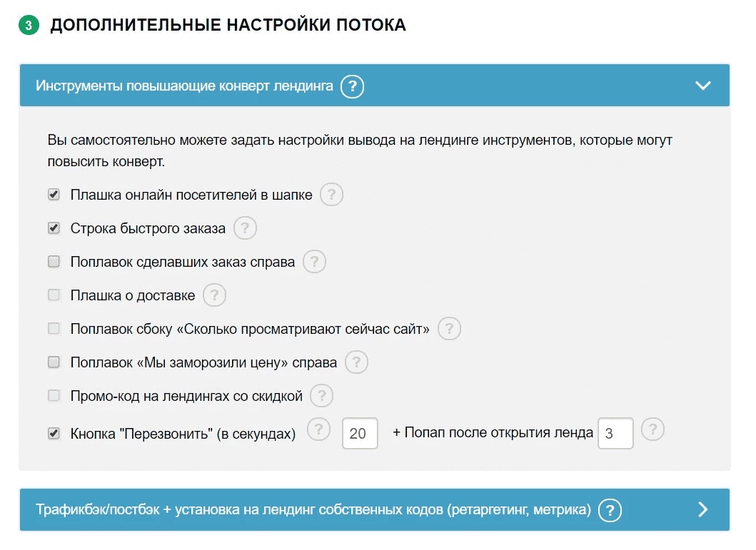Click label «Поплавок сделавших заказ справа»

pyautogui.click(x=183, y=262)
